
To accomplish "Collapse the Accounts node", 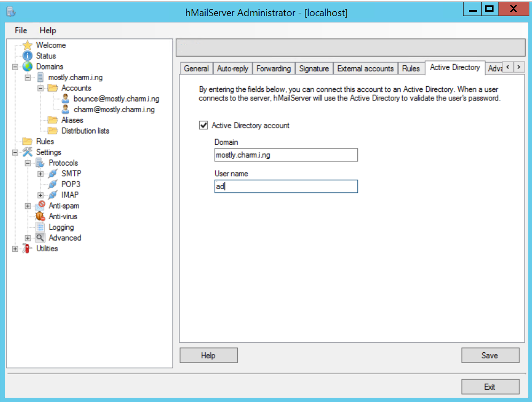I will (41, 88).
